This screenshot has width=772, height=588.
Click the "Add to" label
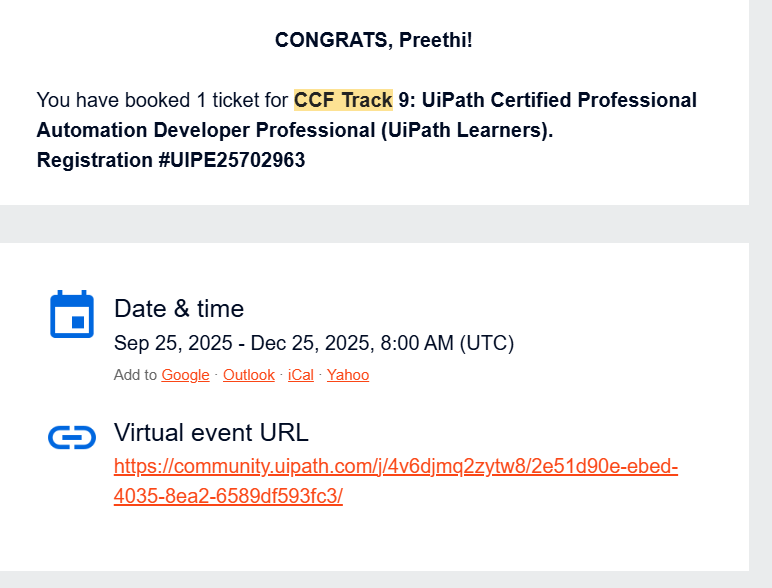click(136, 375)
